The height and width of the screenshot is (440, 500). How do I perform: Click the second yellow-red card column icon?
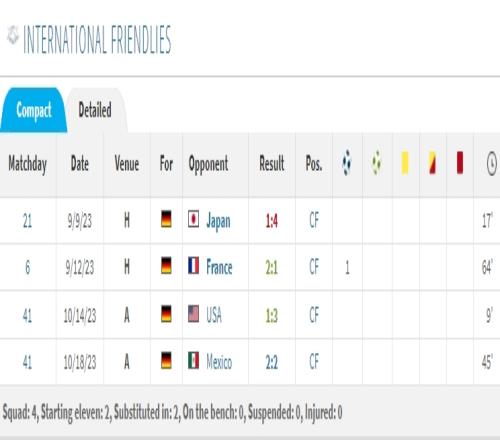click(x=432, y=163)
